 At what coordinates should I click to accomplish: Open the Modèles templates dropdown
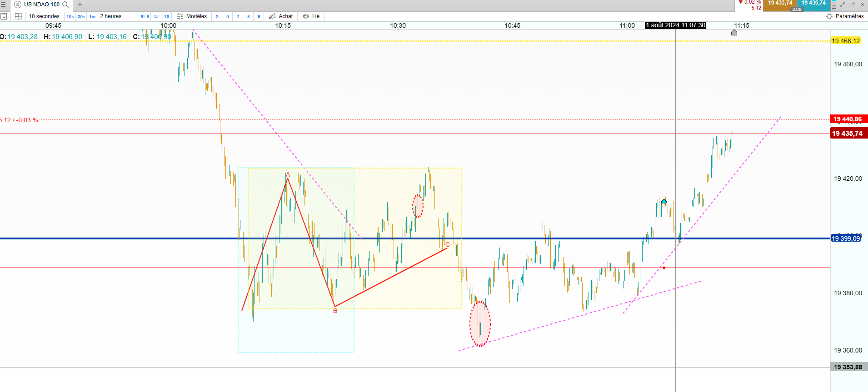point(192,16)
